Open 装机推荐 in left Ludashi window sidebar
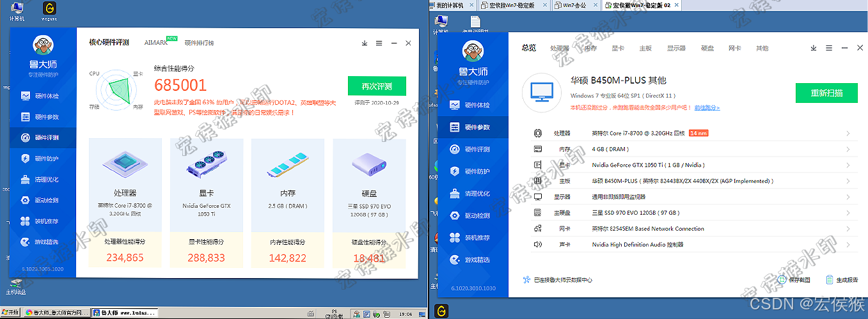Screen dimensions: 868x319 click(42, 221)
